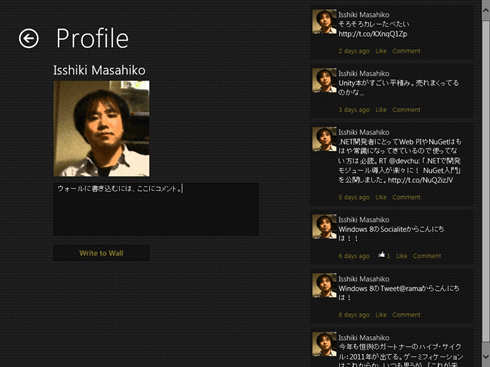Comment on the post from 5 days ago
The width and height of the screenshot is (490, 367).
click(x=406, y=197)
